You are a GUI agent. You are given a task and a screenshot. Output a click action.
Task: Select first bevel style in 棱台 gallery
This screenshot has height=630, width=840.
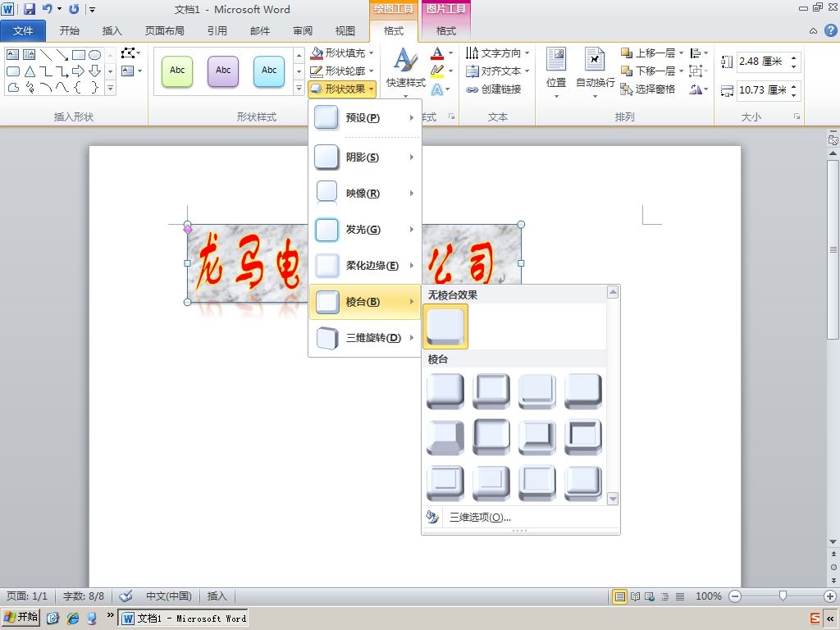(x=445, y=391)
